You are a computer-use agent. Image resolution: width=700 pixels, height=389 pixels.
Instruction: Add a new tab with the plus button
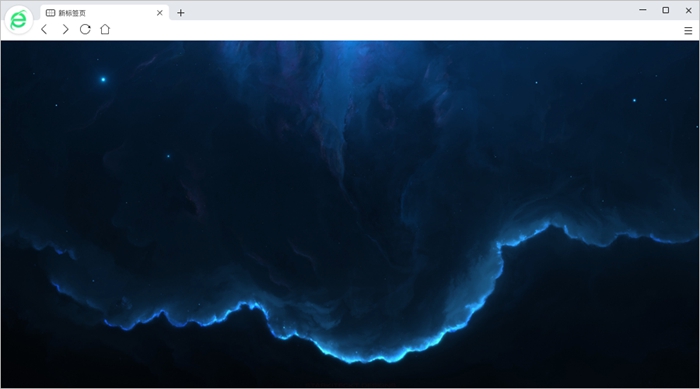click(180, 13)
